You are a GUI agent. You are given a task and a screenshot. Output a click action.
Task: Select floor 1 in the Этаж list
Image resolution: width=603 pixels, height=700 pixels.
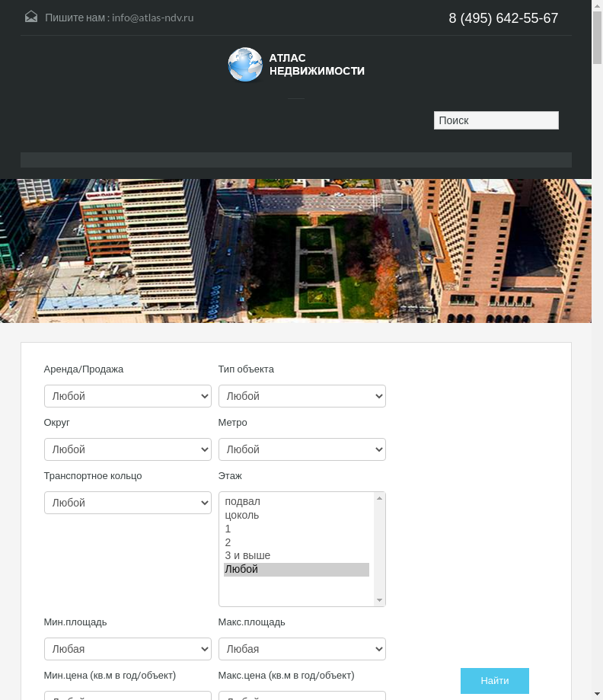tap(296, 529)
